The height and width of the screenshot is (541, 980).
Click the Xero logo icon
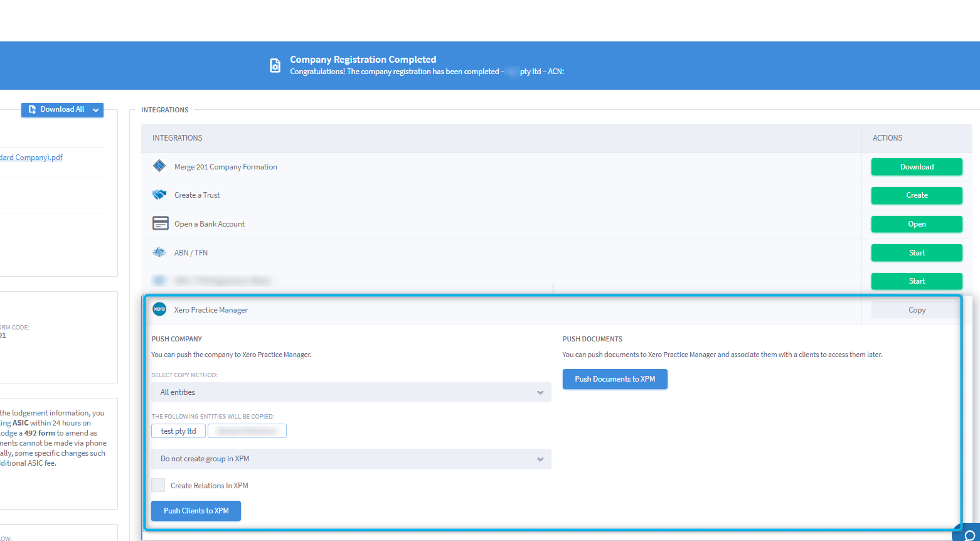[x=159, y=309]
